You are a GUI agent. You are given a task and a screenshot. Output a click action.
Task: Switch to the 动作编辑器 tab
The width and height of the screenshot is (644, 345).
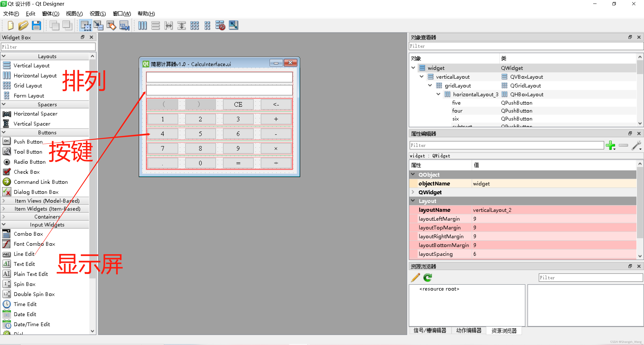(469, 331)
